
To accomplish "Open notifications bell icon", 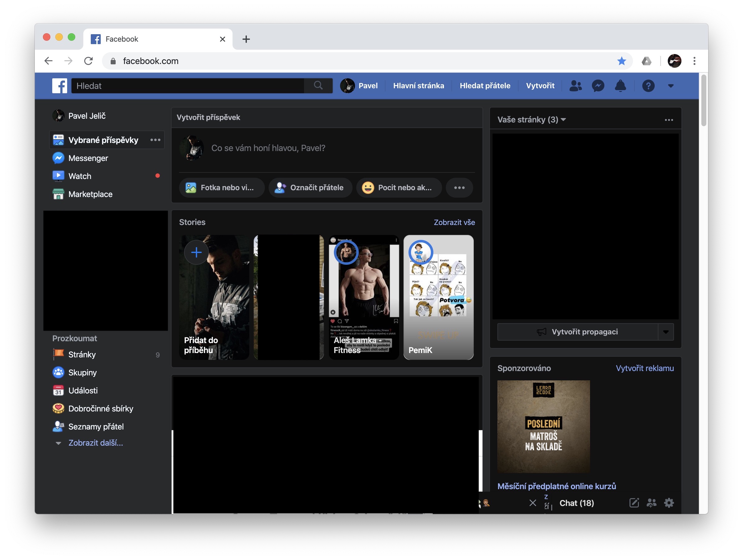I will pos(620,86).
